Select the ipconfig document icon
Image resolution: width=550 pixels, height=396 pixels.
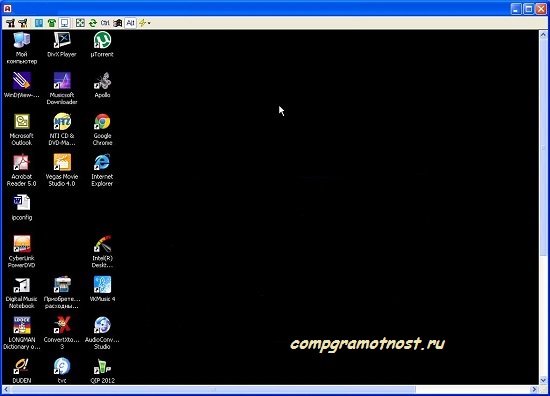[21, 208]
